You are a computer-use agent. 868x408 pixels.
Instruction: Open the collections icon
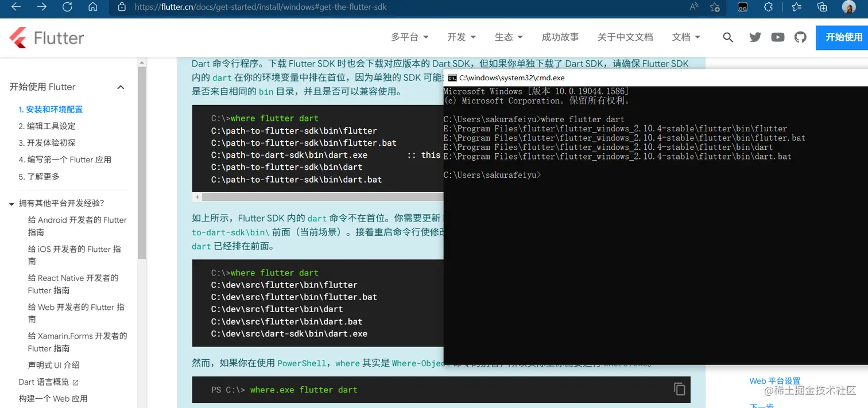pos(822,7)
